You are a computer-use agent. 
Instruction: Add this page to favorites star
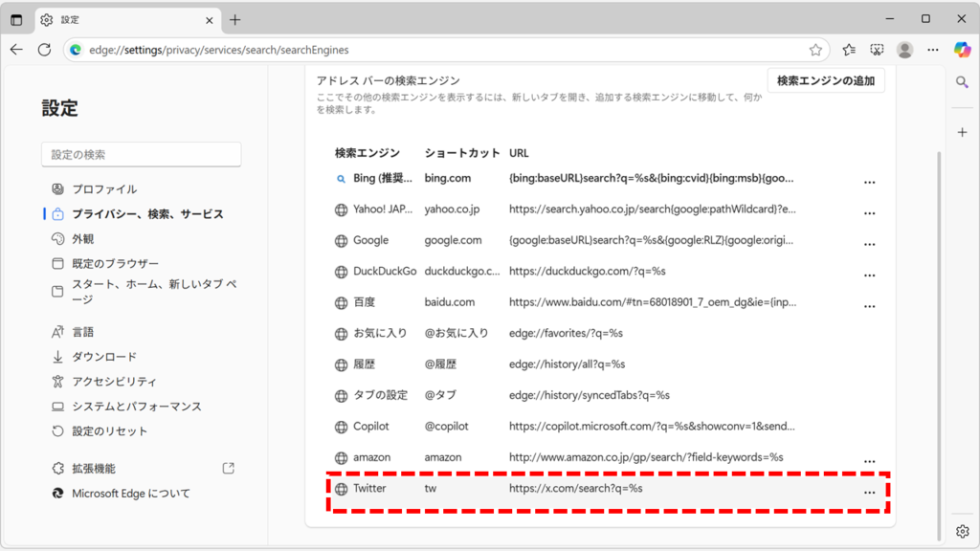point(815,50)
